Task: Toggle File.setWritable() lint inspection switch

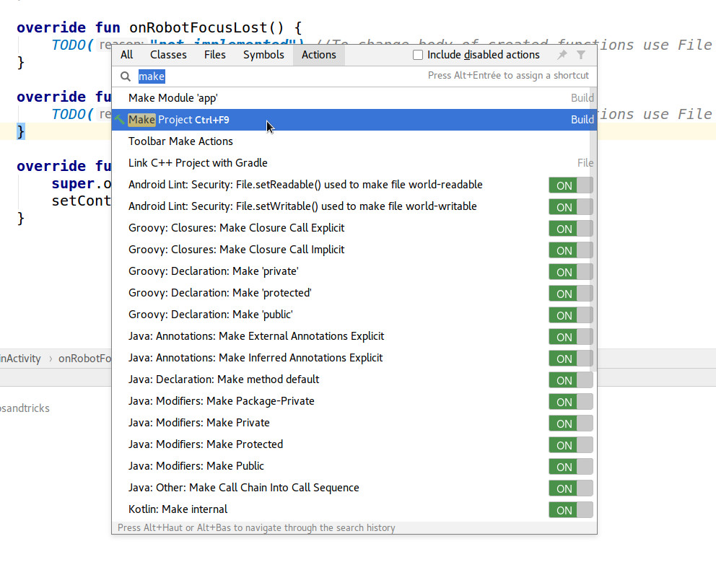Action: point(571,207)
